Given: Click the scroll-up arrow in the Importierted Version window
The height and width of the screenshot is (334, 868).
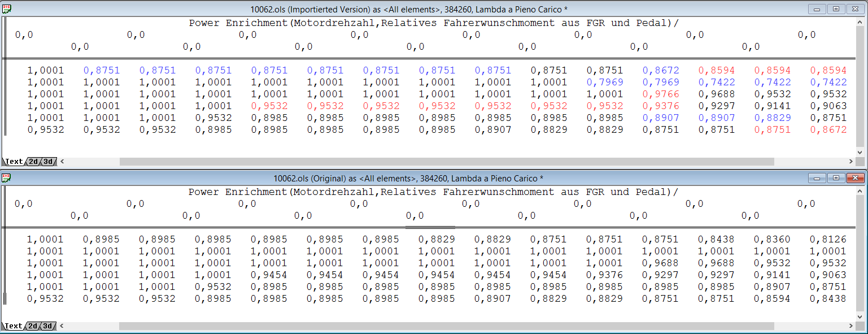Looking at the screenshot, I should click(861, 23).
